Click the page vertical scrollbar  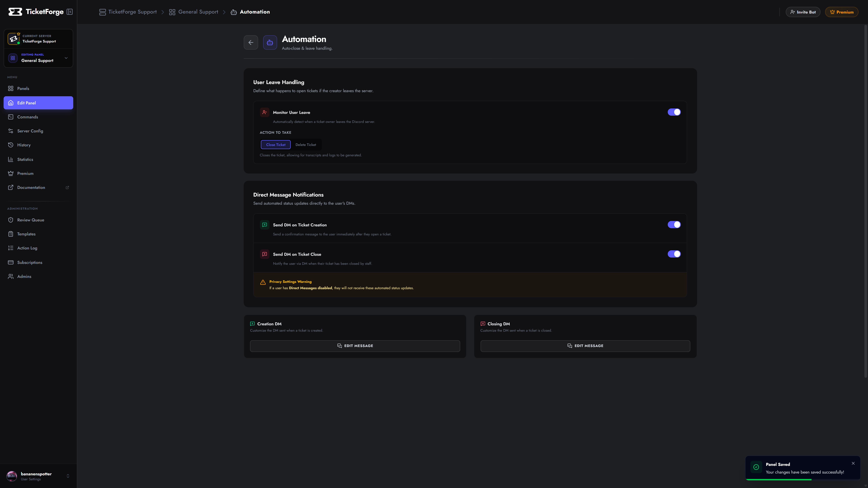(x=866, y=201)
